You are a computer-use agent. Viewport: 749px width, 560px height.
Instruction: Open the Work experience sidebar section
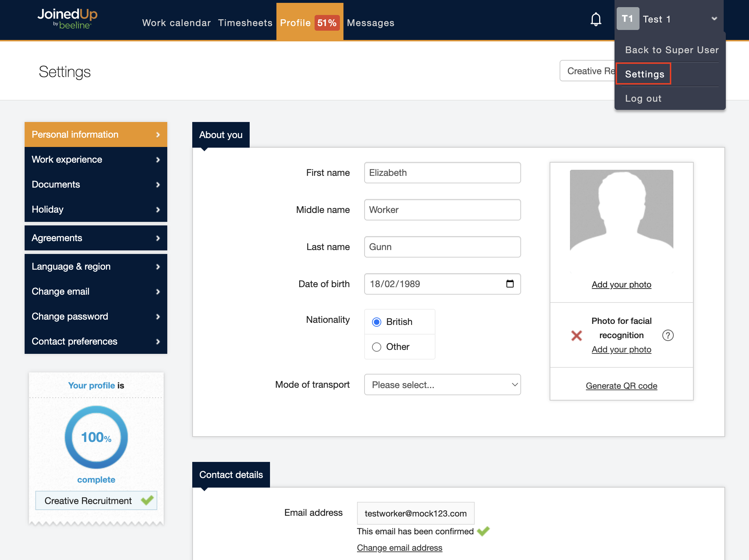point(96,159)
